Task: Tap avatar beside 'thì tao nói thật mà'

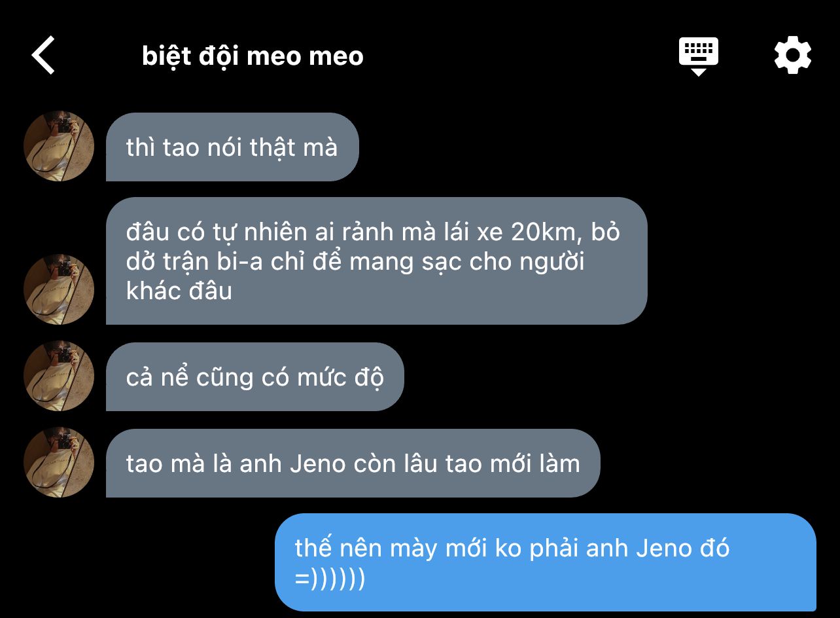Action: click(x=59, y=146)
